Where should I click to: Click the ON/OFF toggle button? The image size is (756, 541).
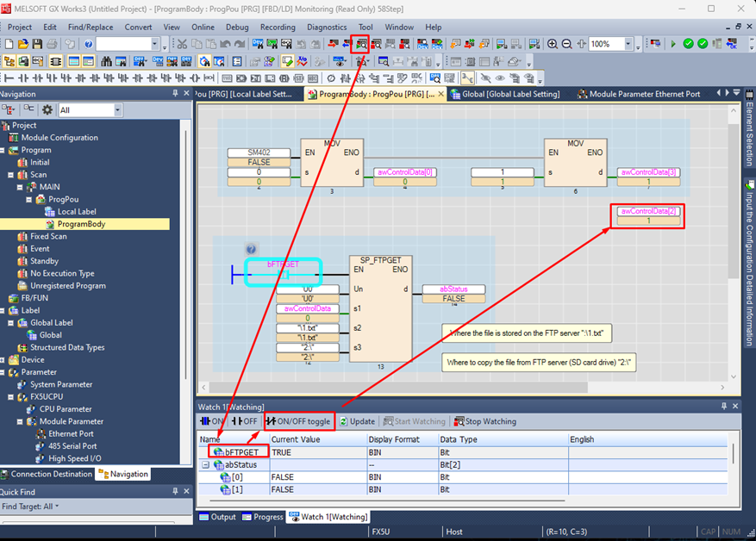point(299,421)
